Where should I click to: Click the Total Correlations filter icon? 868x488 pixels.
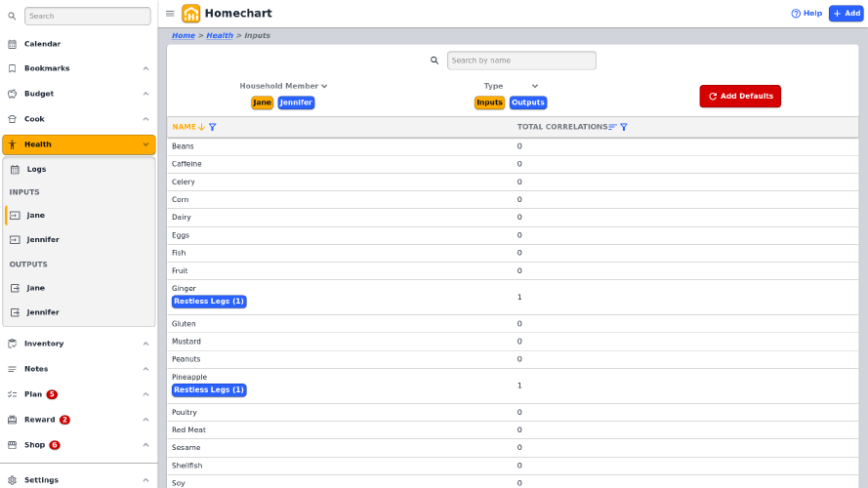click(624, 127)
